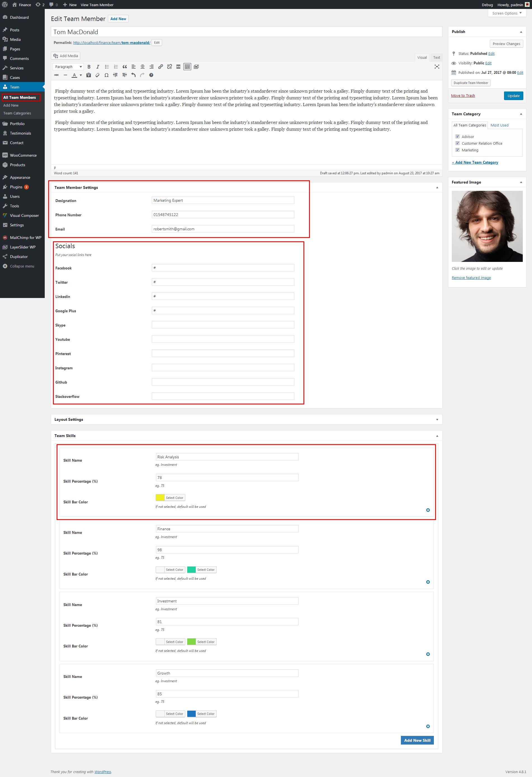
Task: Open keyboard shortcuts help icon
Action: [x=151, y=75]
